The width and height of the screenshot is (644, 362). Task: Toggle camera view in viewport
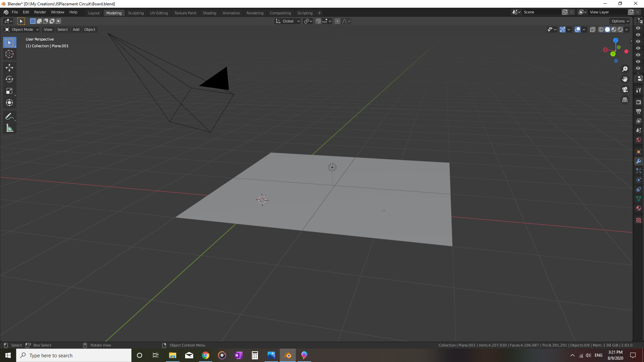point(625,89)
